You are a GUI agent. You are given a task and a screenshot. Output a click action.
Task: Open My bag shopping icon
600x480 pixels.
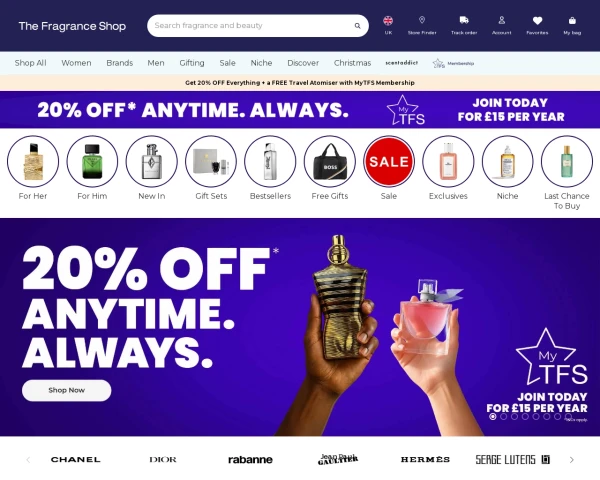point(572,20)
